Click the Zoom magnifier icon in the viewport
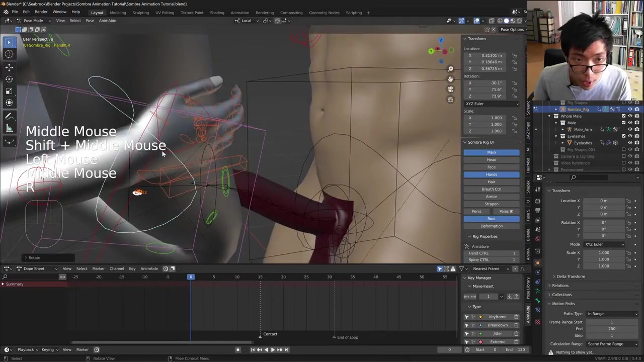This screenshot has width=644, height=362. click(x=450, y=69)
